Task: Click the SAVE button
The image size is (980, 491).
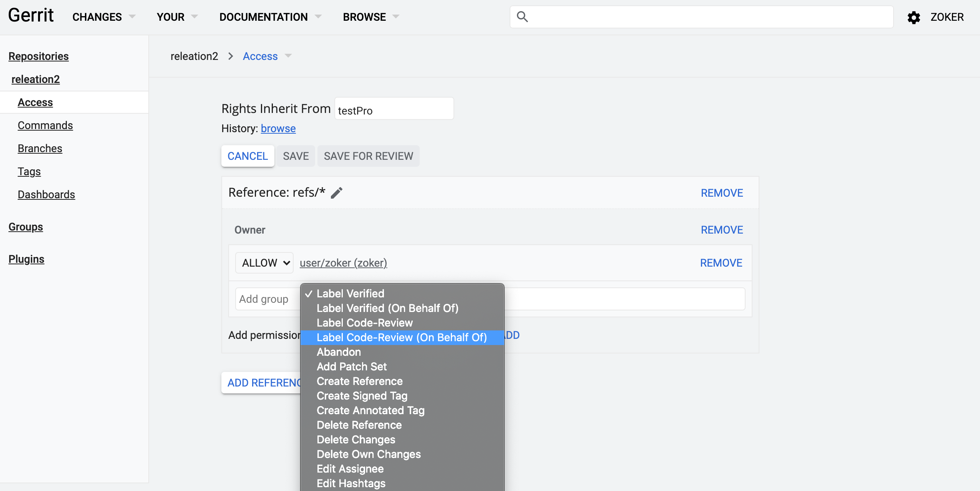Action: click(x=296, y=156)
